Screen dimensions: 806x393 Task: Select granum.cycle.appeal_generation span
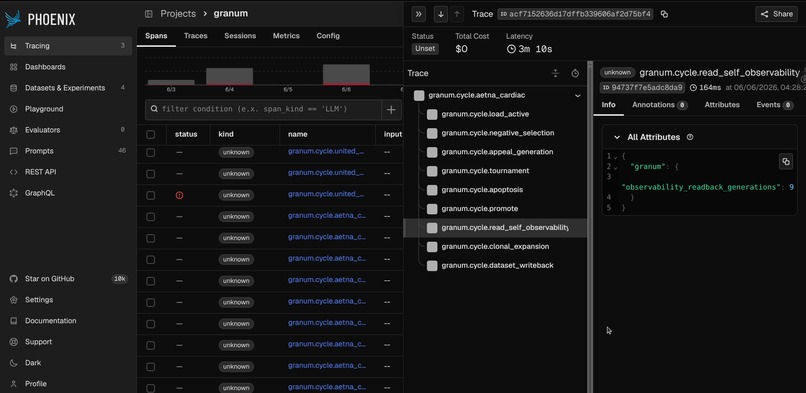coord(495,152)
